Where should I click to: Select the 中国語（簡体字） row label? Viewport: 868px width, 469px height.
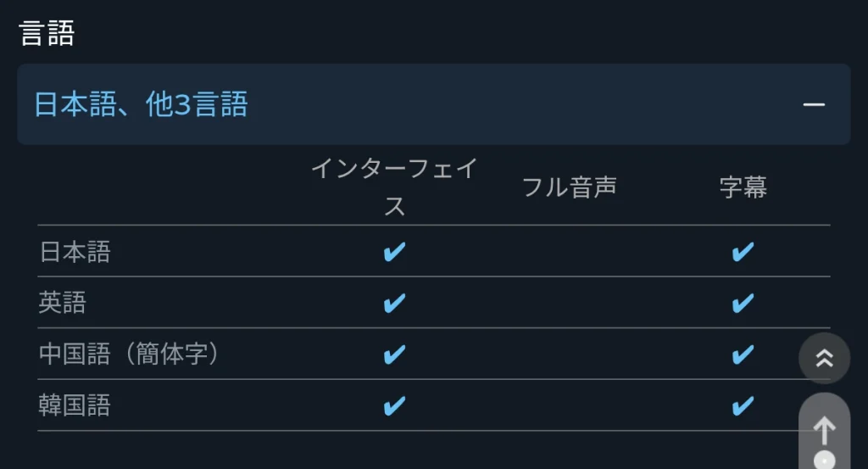tap(129, 355)
